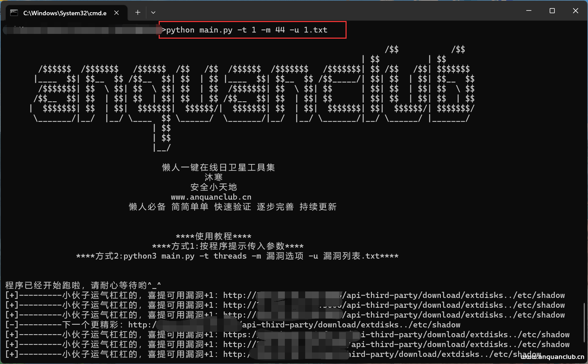Click the cmd.exe icon on the tab
The height and width of the screenshot is (364, 588).
14,13
